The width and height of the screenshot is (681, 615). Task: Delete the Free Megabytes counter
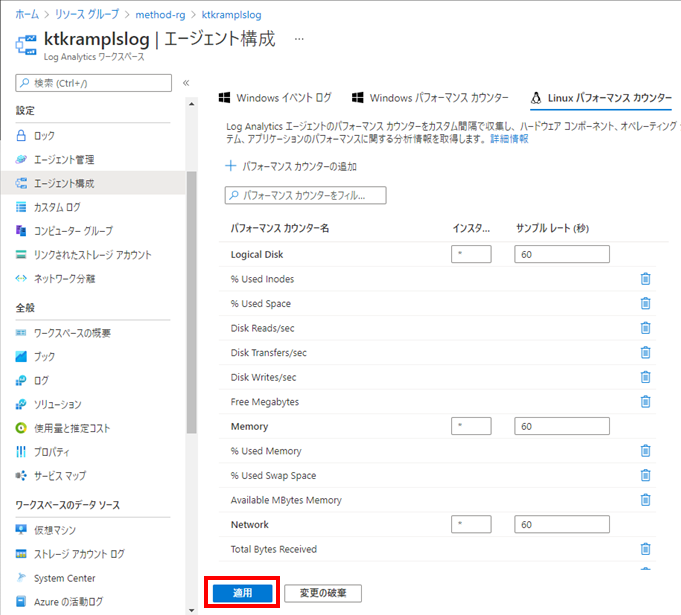[645, 402]
